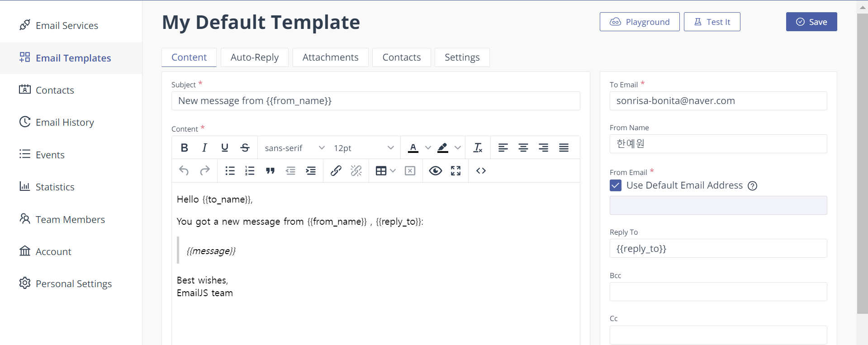The image size is (868, 345).
Task: Click the Subject input field
Action: (x=375, y=101)
